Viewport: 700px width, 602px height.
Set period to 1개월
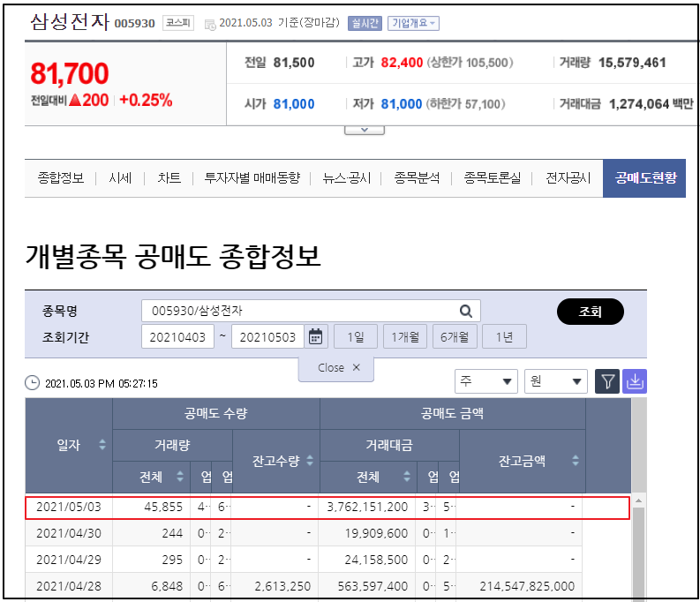405,336
